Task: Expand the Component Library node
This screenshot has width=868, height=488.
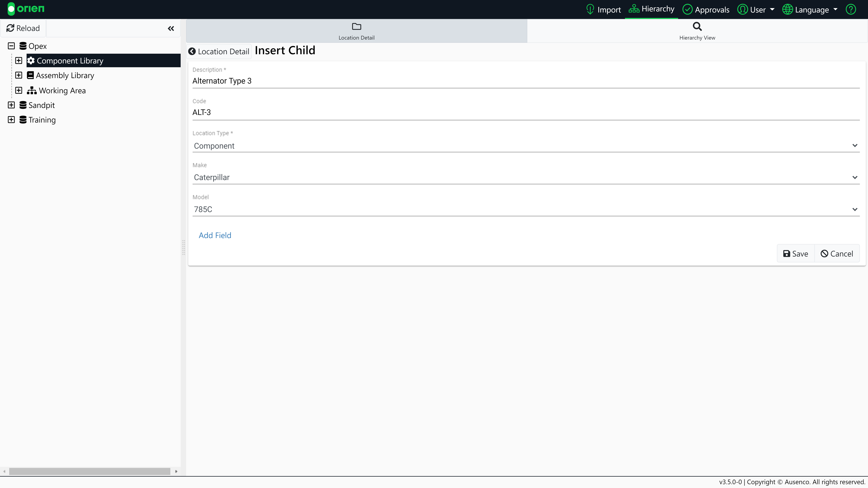Action: point(19,61)
